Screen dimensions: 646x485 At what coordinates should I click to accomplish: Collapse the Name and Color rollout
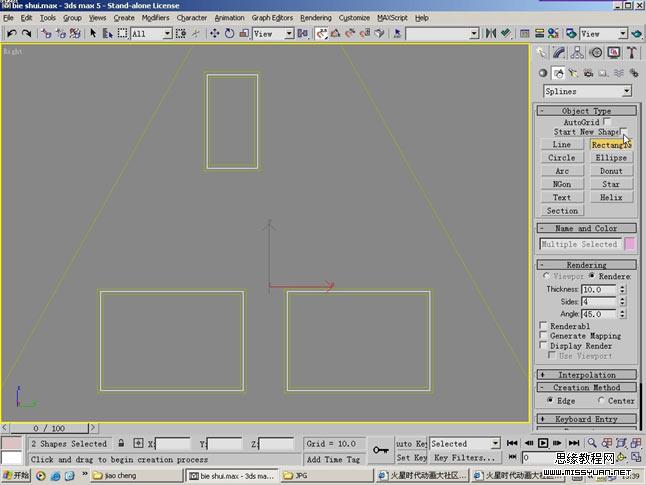587,228
